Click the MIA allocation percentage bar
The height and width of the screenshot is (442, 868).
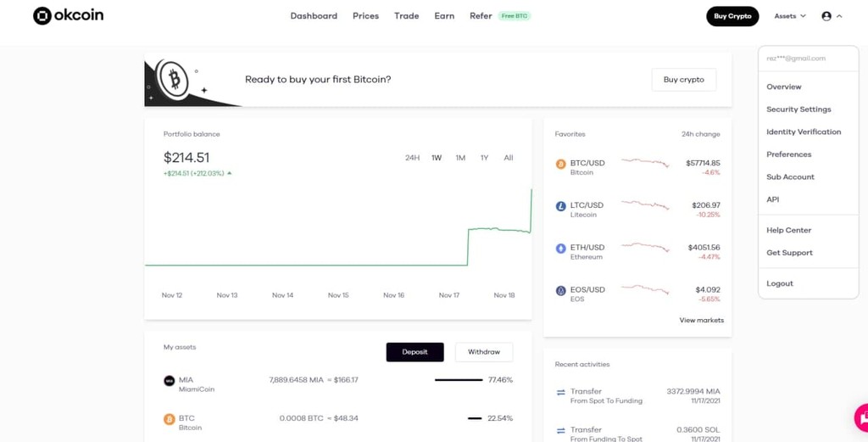459,380
